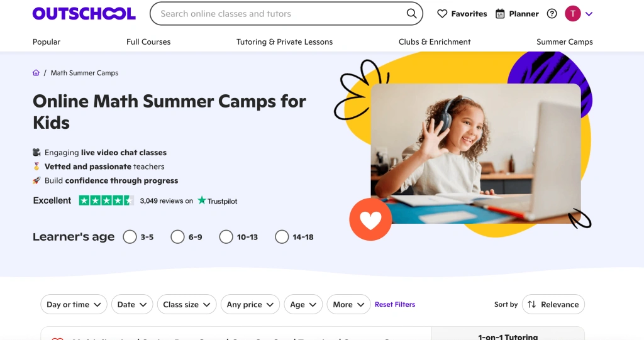Choose the 14-18 learner's age option
Viewport: 644px width, 340px height.
(282, 237)
